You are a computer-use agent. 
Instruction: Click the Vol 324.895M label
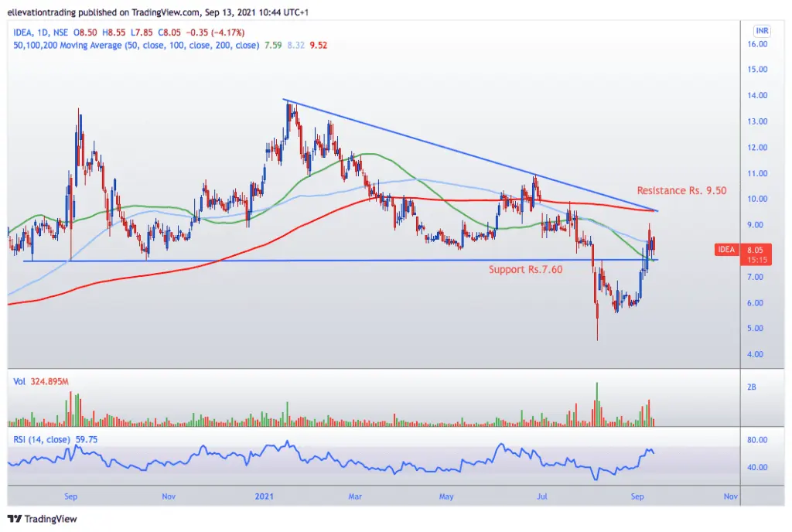pyautogui.click(x=41, y=381)
